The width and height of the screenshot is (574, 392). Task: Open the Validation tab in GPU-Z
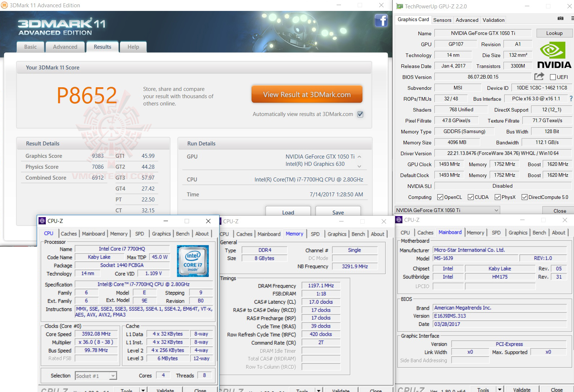pyautogui.click(x=494, y=20)
